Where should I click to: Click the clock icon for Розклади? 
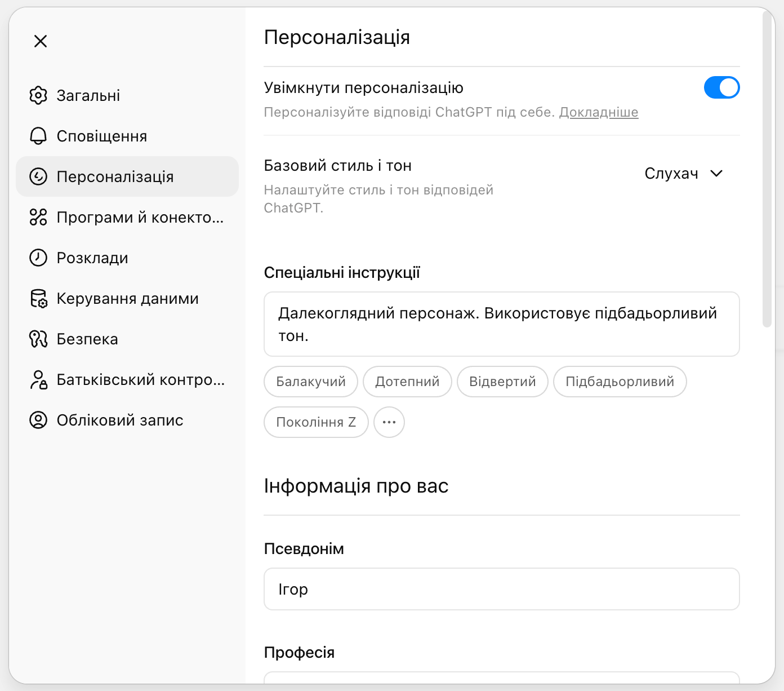point(38,258)
